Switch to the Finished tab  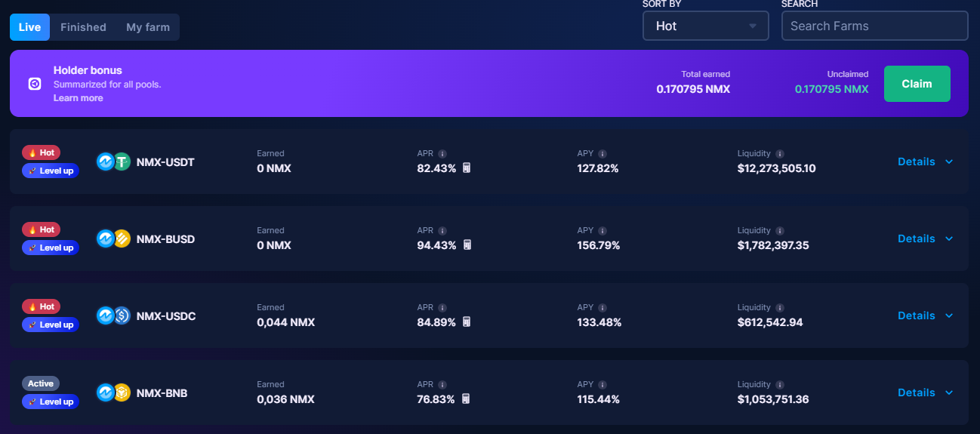[x=83, y=27]
